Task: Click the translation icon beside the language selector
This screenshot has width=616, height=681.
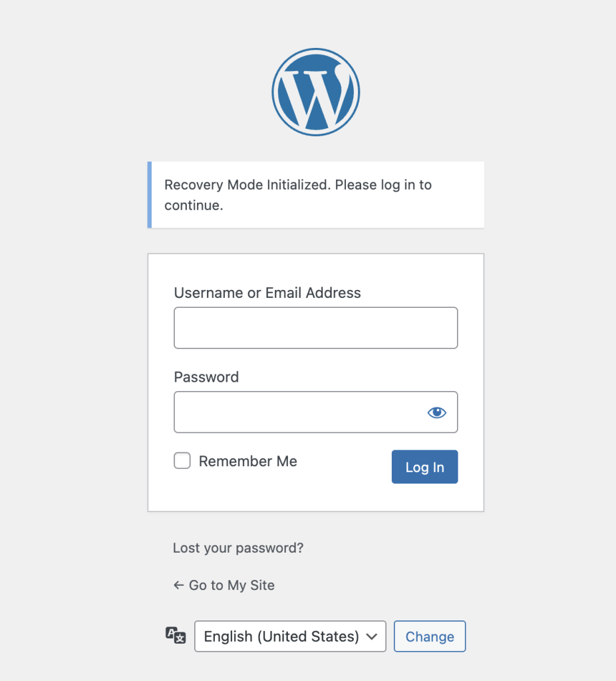Action: 175,636
